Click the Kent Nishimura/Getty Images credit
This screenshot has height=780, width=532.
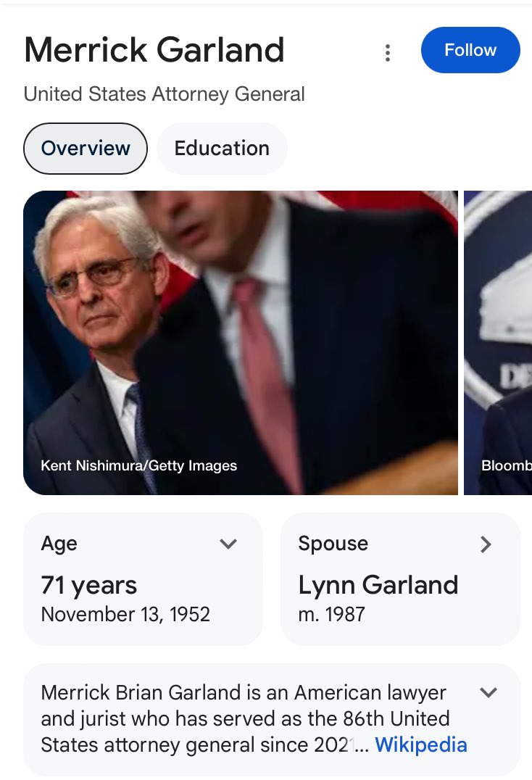pyautogui.click(x=138, y=465)
